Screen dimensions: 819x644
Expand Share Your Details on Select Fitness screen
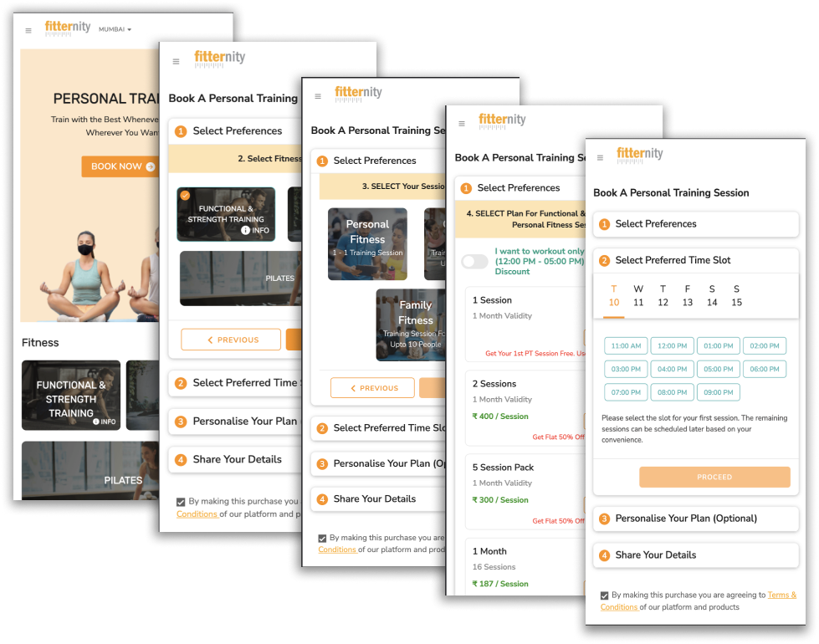235,460
